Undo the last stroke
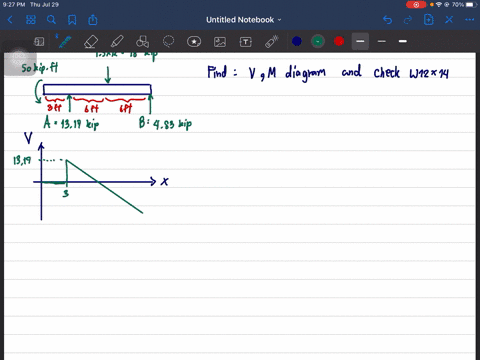480x360 pixels. (x=387, y=20)
